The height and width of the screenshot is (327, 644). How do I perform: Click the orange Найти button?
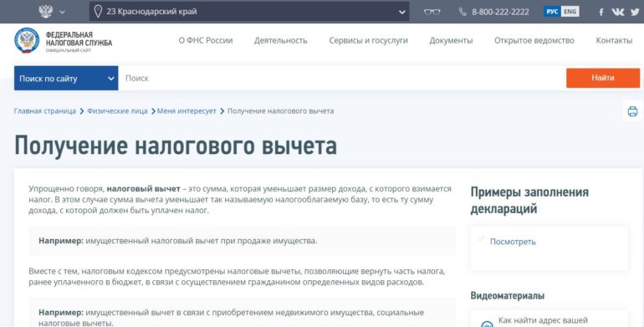[x=603, y=78]
